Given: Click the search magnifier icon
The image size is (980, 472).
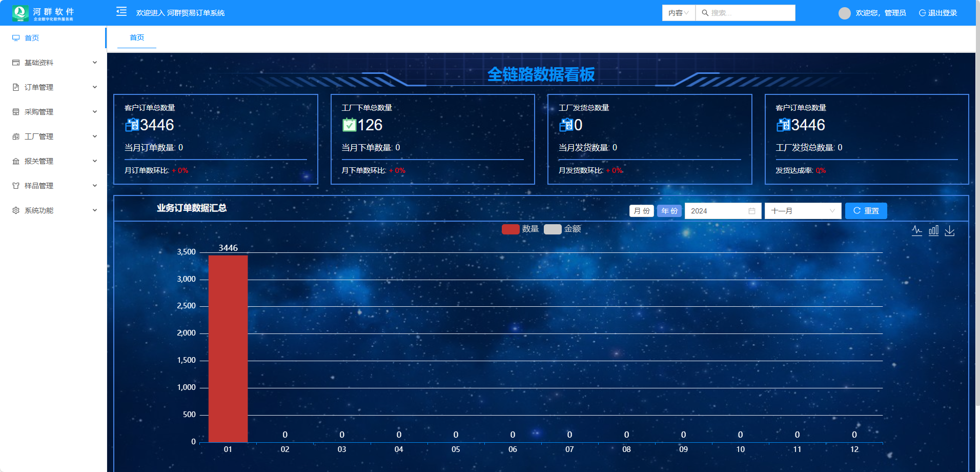Looking at the screenshot, I should click(705, 13).
